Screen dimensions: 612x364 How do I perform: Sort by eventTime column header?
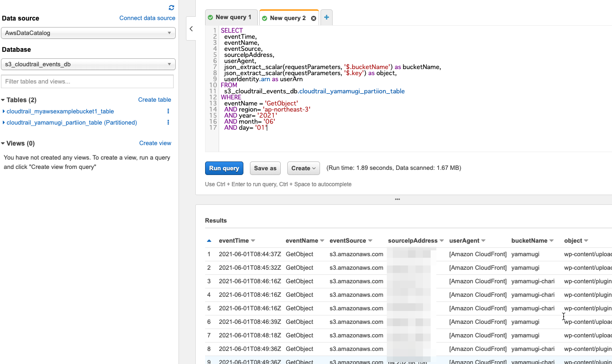coord(237,241)
